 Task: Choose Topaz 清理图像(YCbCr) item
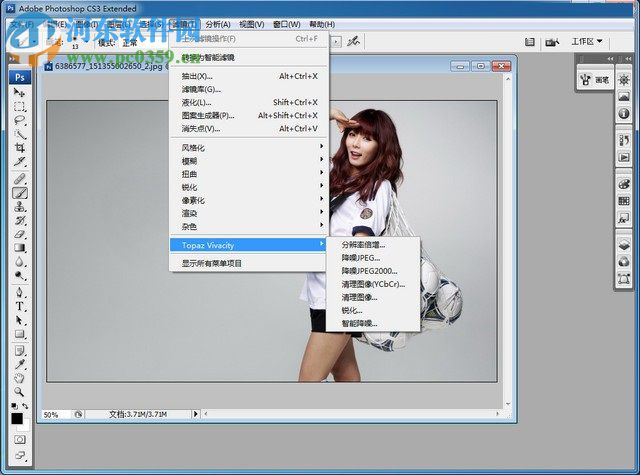click(373, 284)
